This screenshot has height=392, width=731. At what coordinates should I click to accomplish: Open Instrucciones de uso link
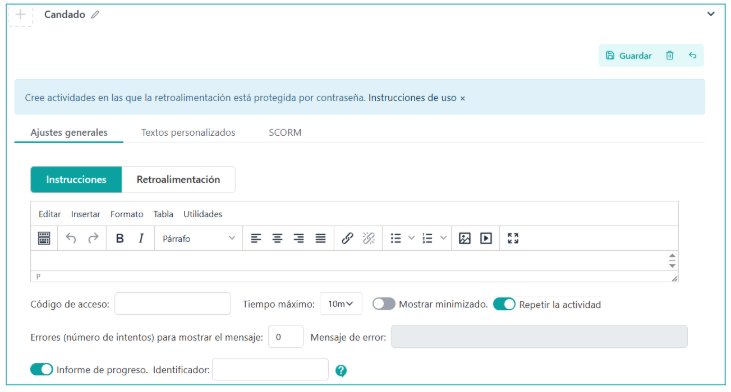[x=412, y=98]
